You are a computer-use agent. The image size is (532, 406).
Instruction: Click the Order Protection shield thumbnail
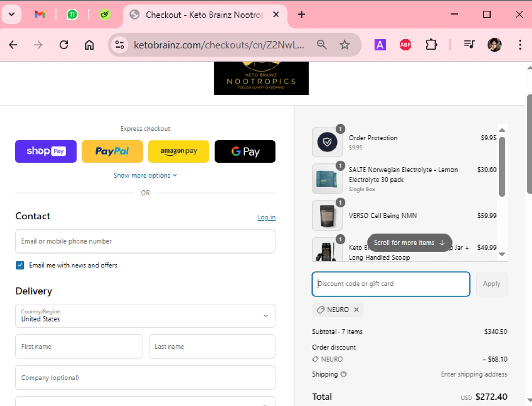pyautogui.click(x=327, y=142)
